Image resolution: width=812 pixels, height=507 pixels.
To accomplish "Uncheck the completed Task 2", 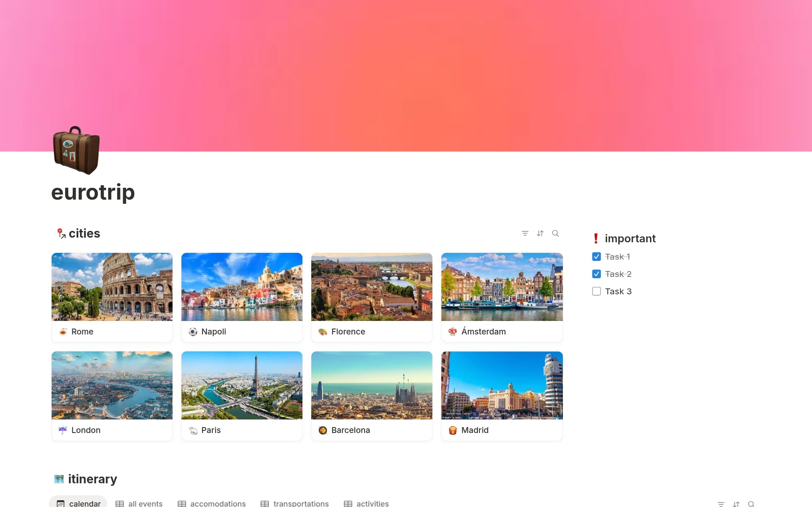I will point(596,274).
